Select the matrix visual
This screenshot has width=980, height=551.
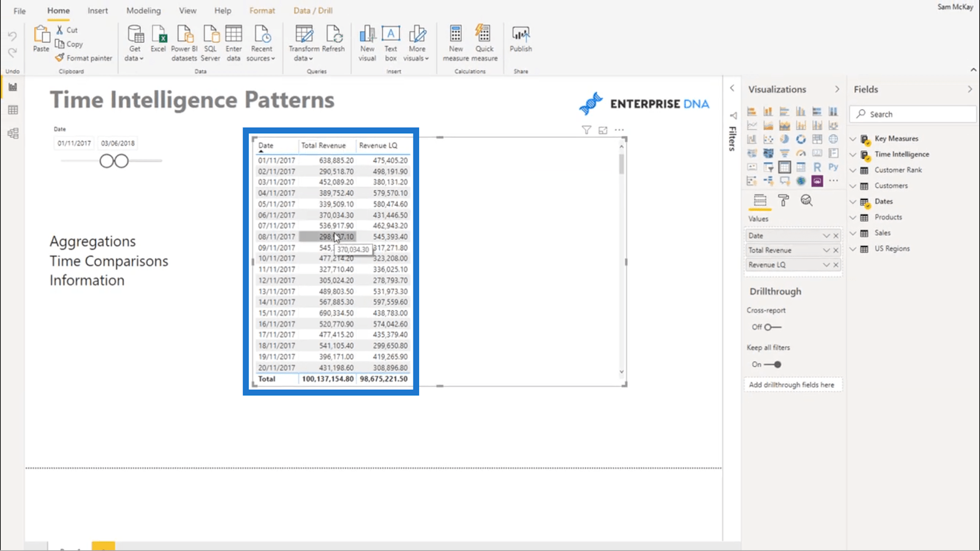tap(801, 167)
